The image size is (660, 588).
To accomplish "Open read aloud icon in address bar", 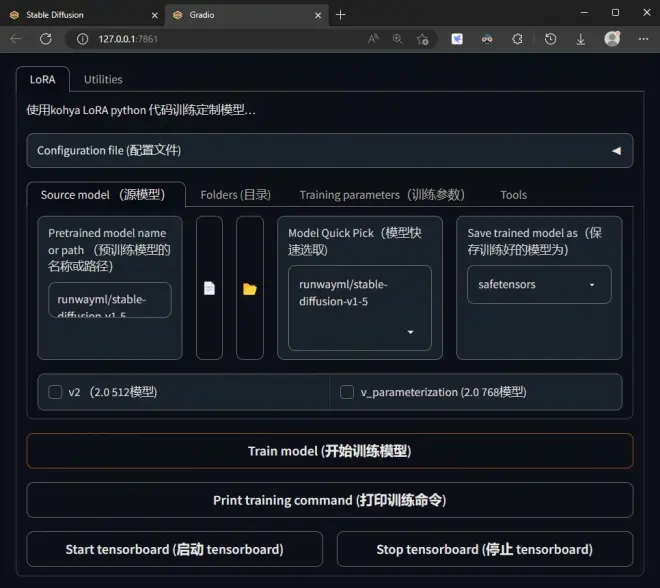I will [373, 39].
